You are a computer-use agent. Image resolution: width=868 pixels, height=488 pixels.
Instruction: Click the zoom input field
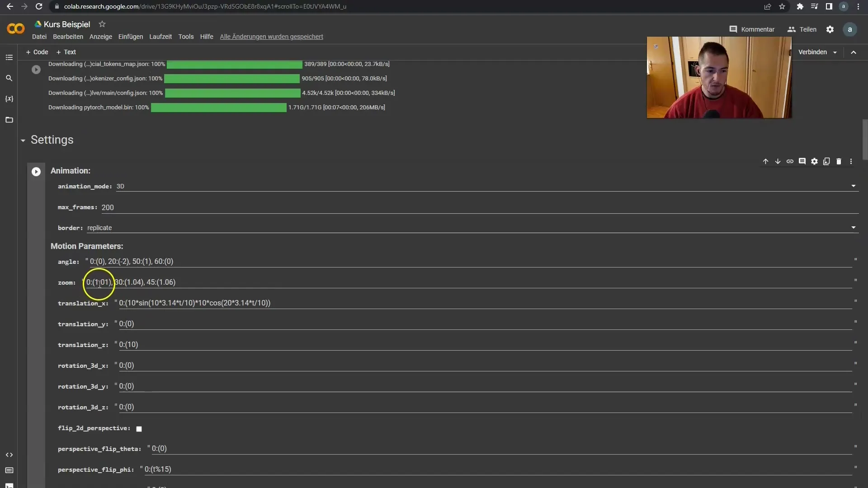(469, 282)
